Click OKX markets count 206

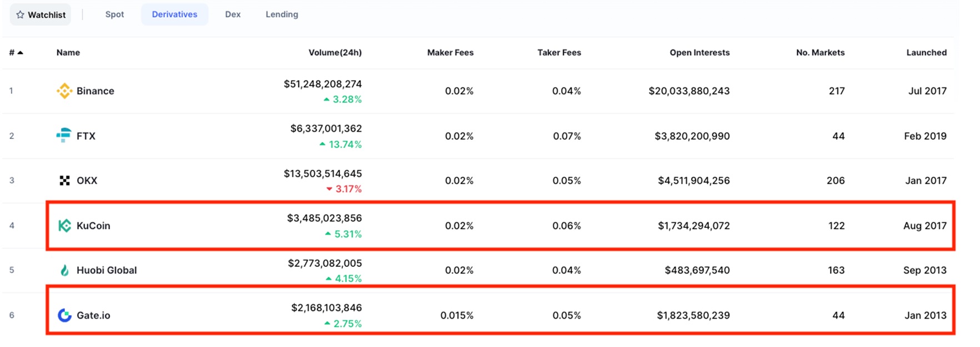[x=836, y=181]
